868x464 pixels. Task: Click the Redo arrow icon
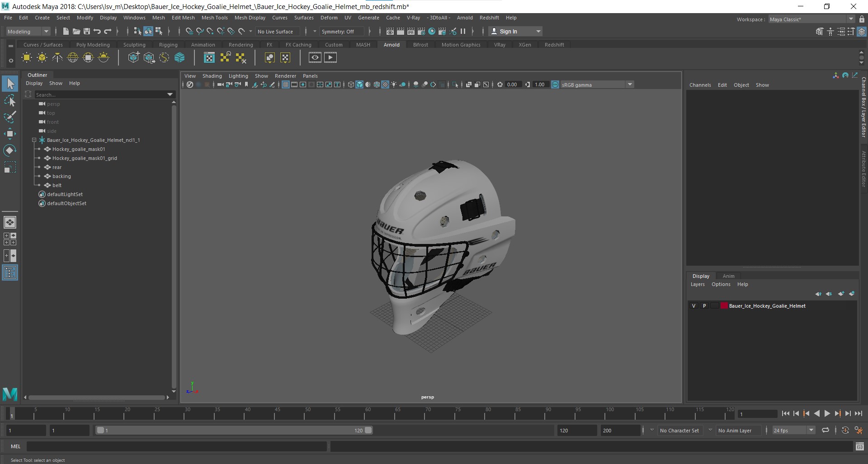point(108,31)
